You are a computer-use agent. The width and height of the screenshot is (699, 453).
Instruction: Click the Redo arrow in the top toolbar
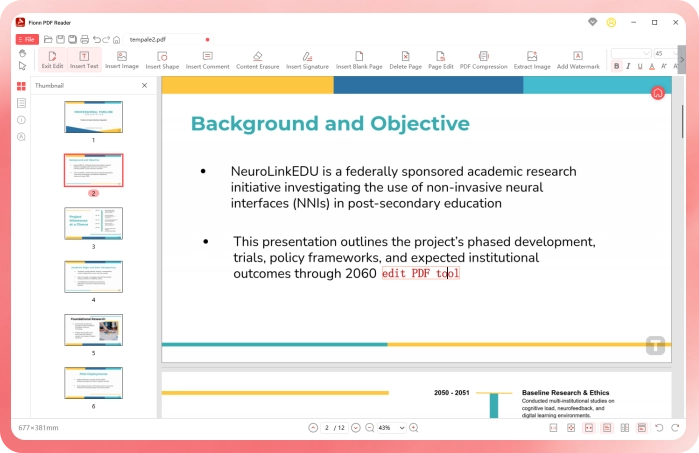(106, 39)
